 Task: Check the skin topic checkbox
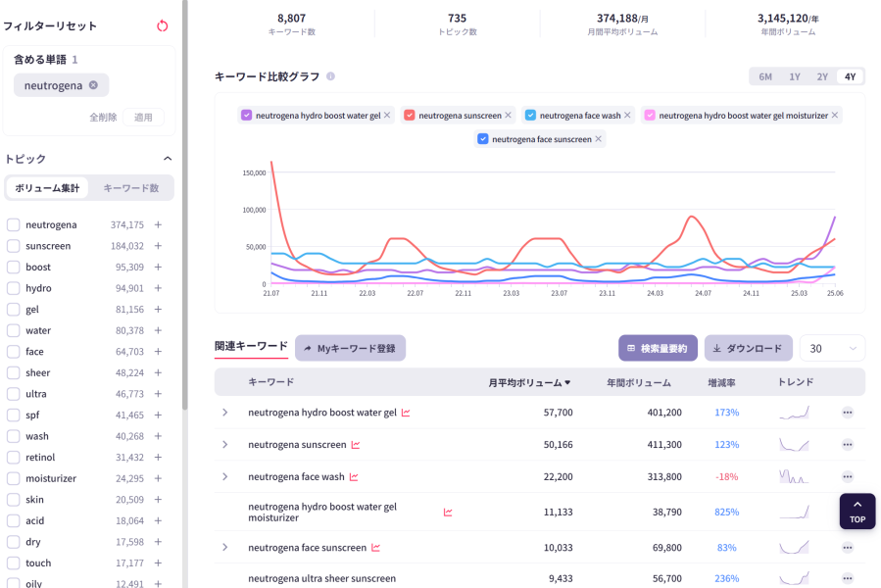tap(14, 500)
